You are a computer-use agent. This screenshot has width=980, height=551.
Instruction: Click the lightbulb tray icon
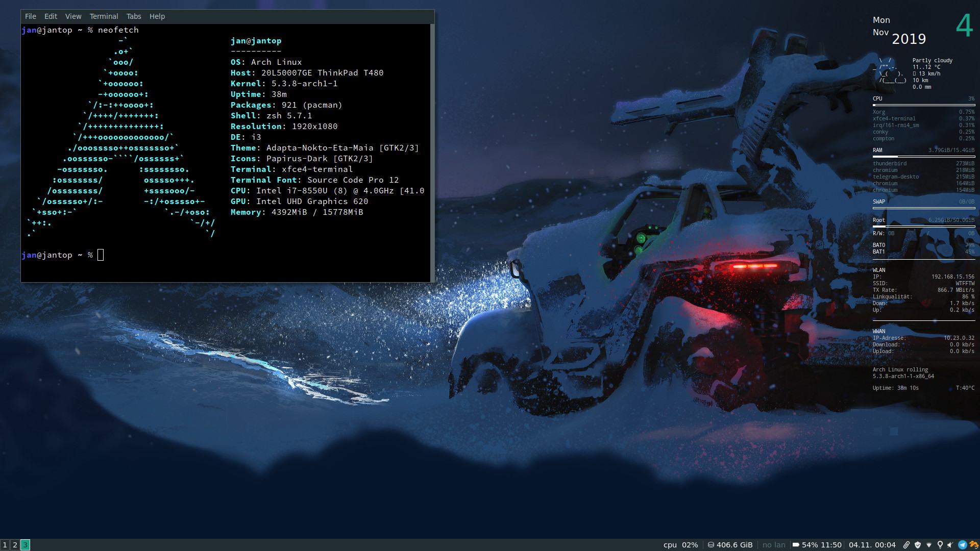click(940, 545)
